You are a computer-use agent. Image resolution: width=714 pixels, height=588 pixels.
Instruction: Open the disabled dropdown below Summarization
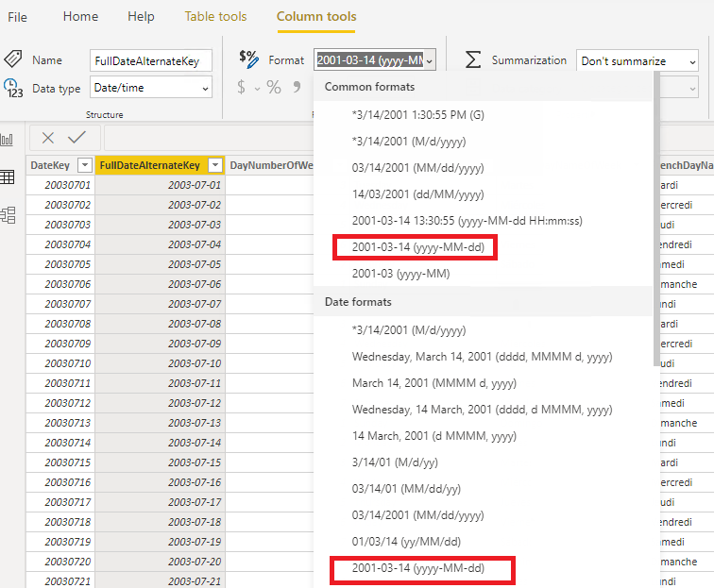tap(679, 89)
